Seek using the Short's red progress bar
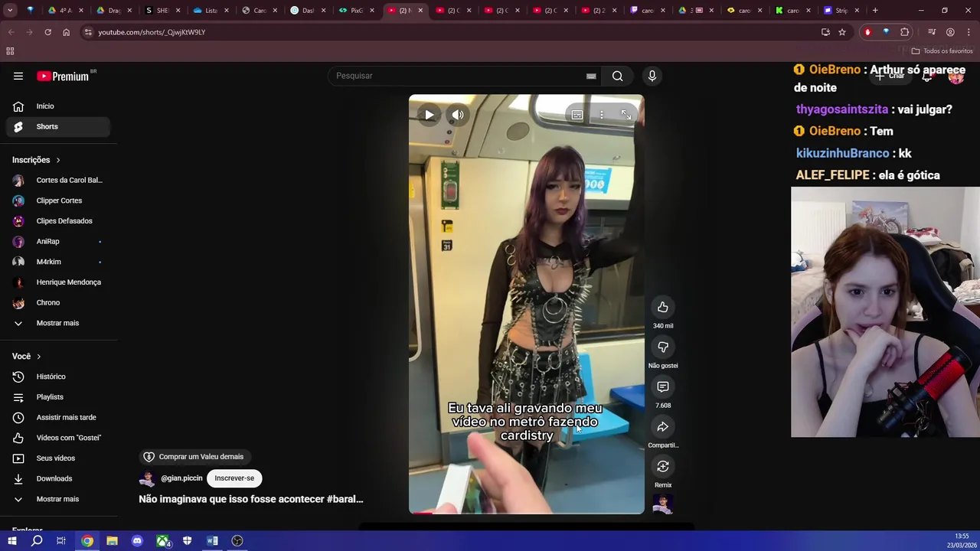This screenshot has width=980, height=551. pos(526,514)
